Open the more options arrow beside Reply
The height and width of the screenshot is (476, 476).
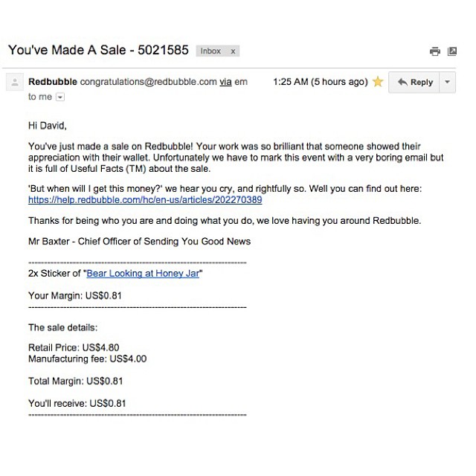tap(447, 82)
